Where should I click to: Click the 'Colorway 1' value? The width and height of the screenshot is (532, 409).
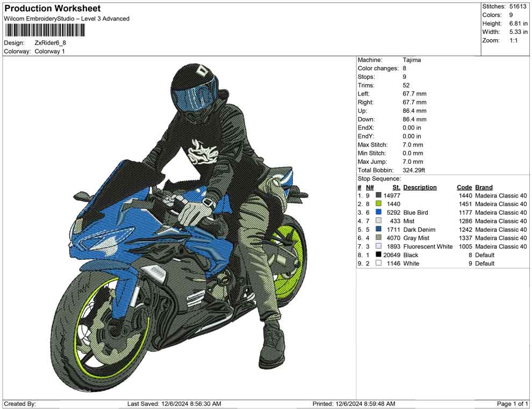(49, 52)
